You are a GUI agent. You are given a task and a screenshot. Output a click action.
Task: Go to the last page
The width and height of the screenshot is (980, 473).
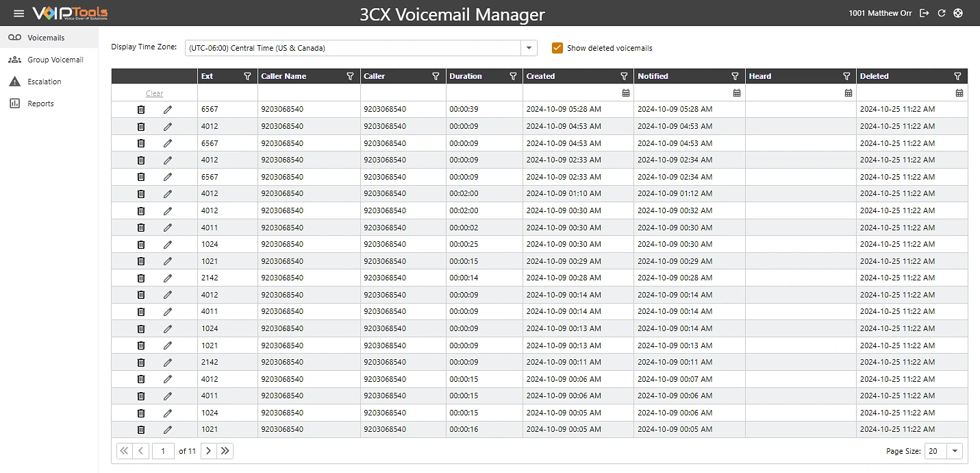(x=225, y=451)
